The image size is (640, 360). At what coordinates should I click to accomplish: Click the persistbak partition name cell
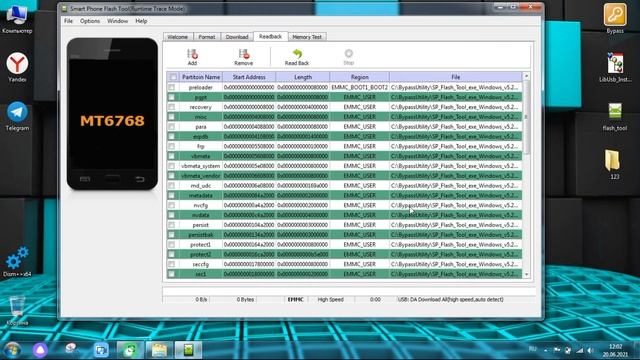(200, 235)
